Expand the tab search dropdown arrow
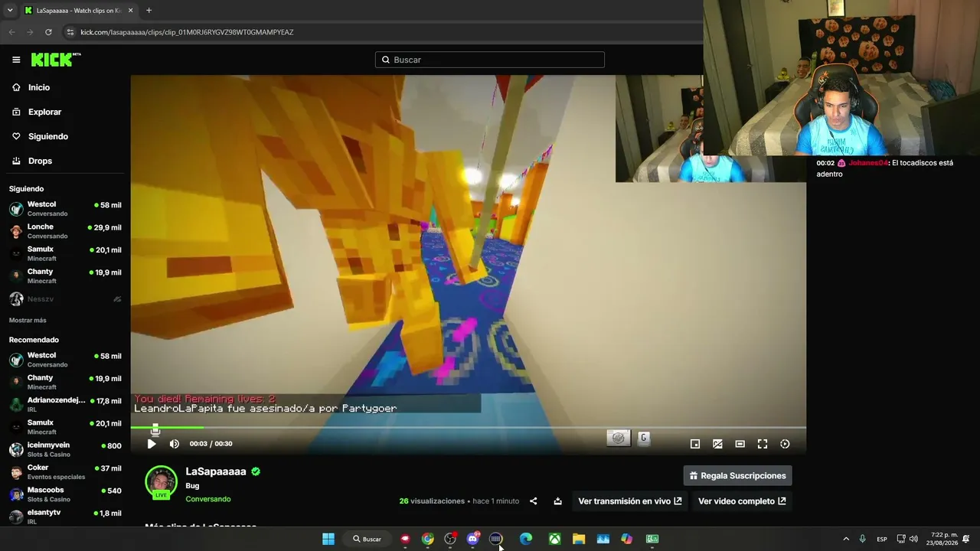Image resolution: width=980 pixels, height=551 pixels. pyautogui.click(x=10, y=11)
